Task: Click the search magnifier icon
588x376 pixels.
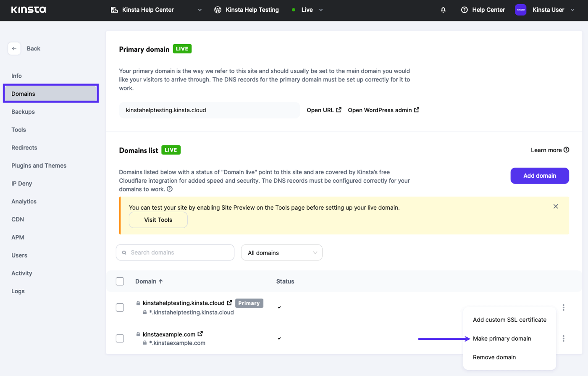Action: [x=124, y=253]
